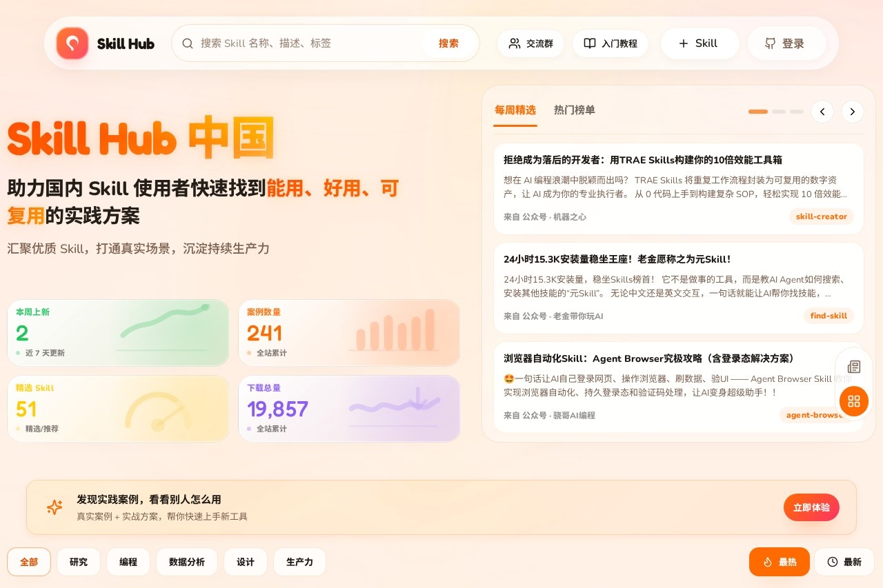Click the search magnifier icon

coord(188,43)
